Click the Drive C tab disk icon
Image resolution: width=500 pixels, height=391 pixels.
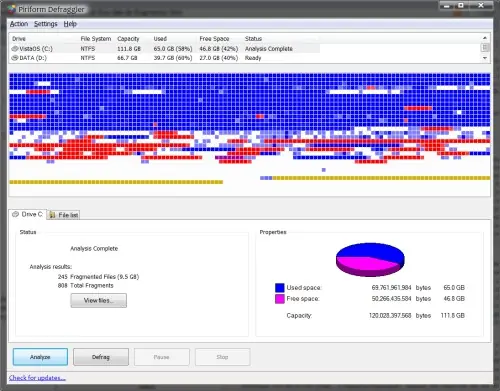[15, 214]
